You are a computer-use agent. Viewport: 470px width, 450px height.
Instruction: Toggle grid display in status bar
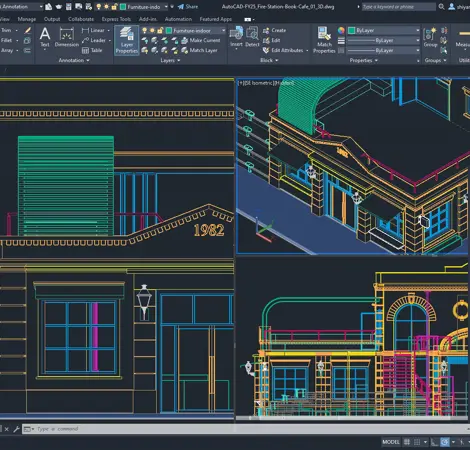[x=407, y=442]
